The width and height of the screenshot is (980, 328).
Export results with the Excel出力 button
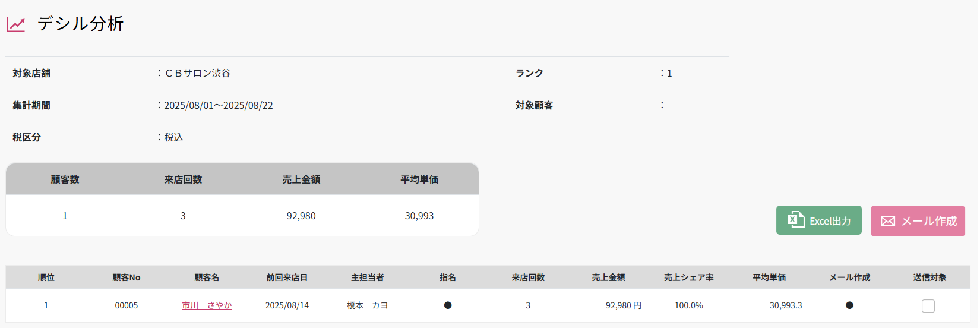tap(818, 220)
